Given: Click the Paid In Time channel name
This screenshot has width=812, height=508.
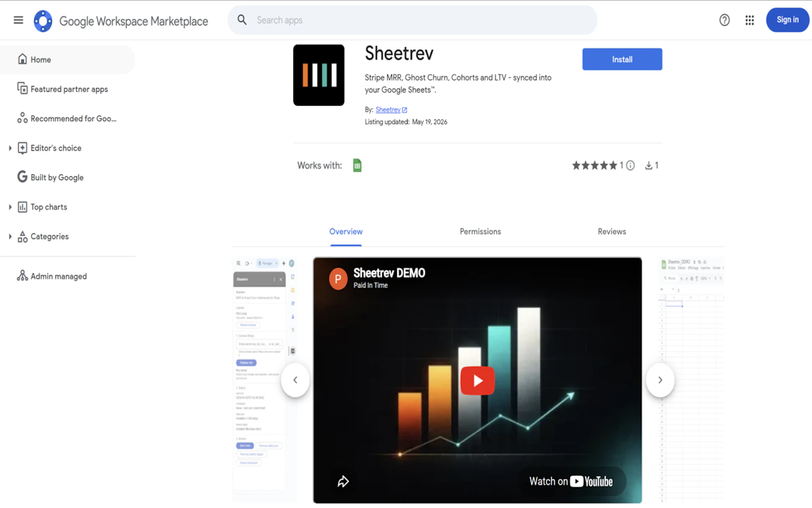Looking at the screenshot, I should pyautogui.click(x=370, y=285).
